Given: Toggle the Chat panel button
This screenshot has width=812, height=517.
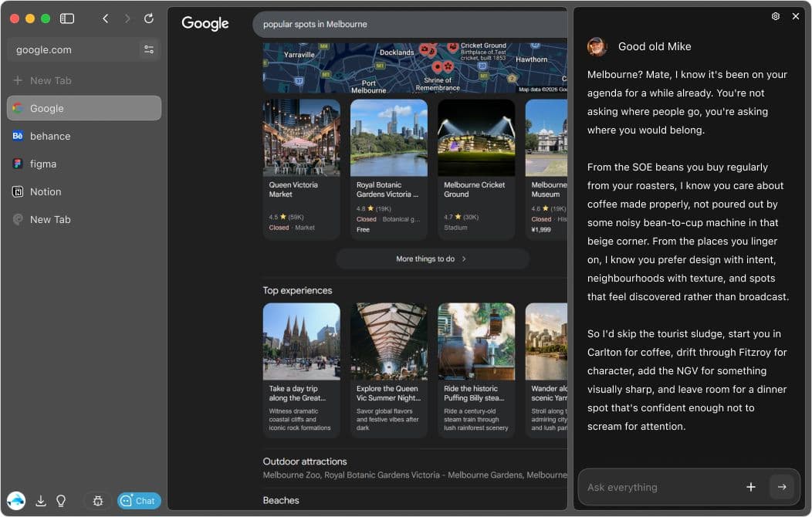Looking at the screenshot, I should [139, 501].
